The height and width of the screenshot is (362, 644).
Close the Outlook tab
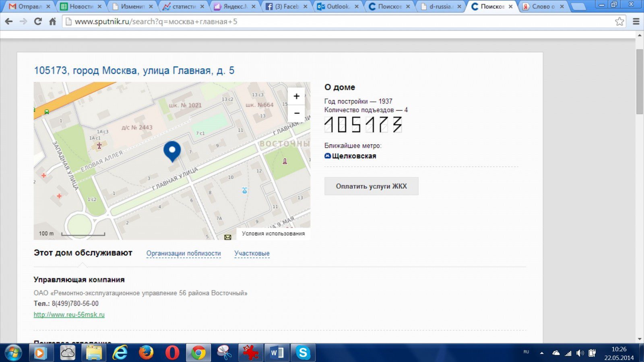(357, 6)
